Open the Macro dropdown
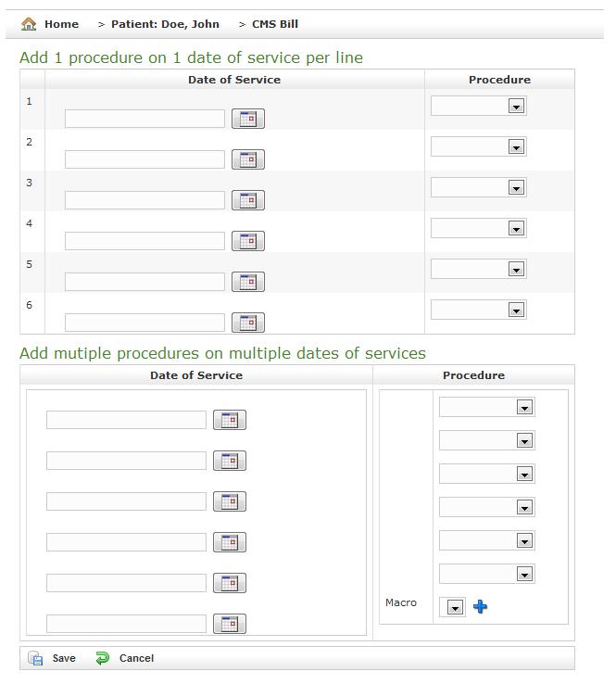This screenshot has width=616, height=684. 455,607
